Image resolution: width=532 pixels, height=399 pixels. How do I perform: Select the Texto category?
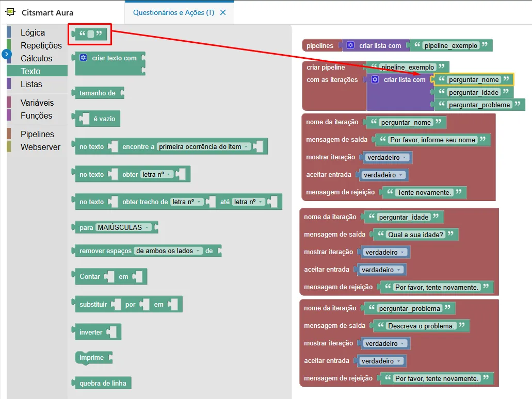coord(37,71)
